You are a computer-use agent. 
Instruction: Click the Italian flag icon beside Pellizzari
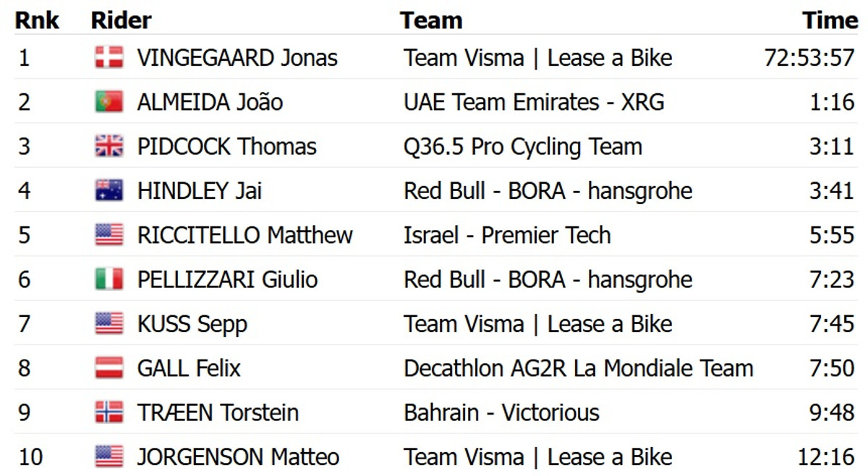point(109,279)
